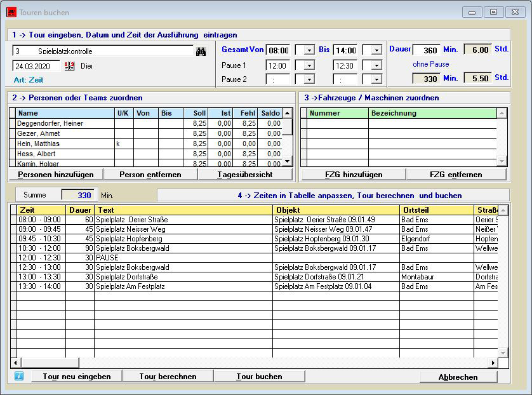Click the Touren buchen title bar app icon
The width and height of the screenshot is (532, 395).
click(x=11, y=12)
